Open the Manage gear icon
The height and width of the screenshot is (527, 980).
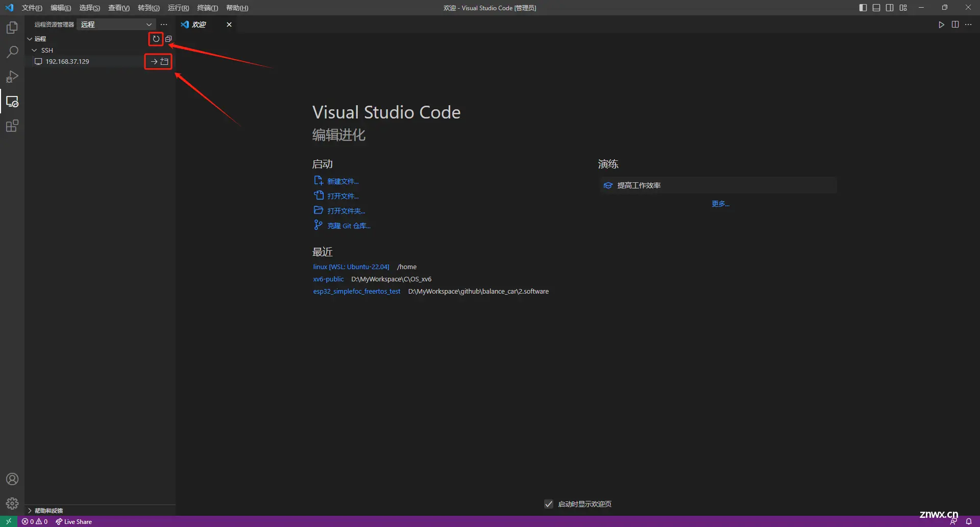coord(12,504)
